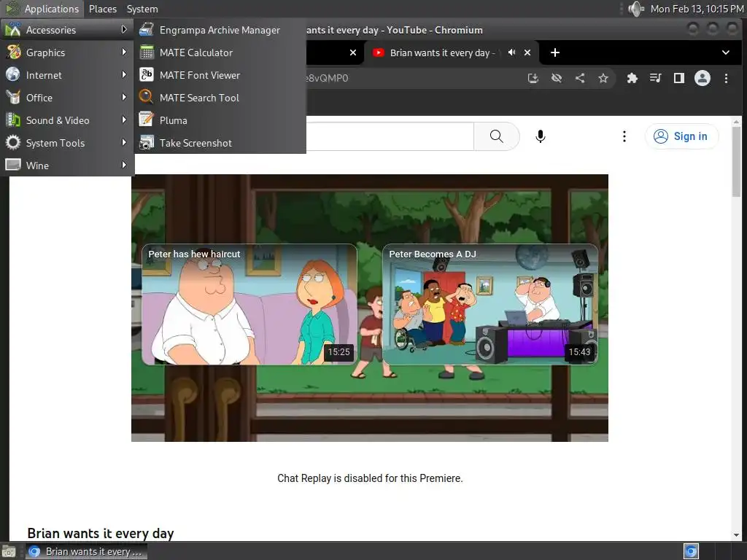Click the Font Viewer ab icon
The height and width of the screenshot is (560, 747).
click(146, 75)
